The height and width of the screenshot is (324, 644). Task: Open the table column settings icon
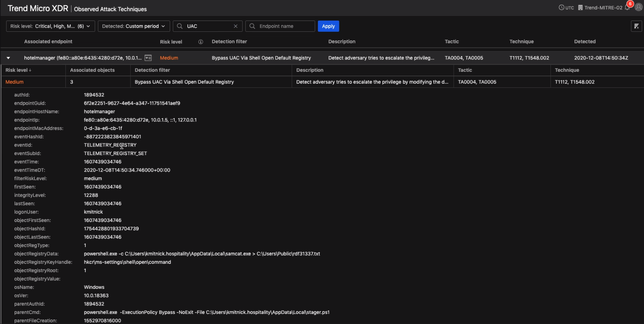click(636, 26)
